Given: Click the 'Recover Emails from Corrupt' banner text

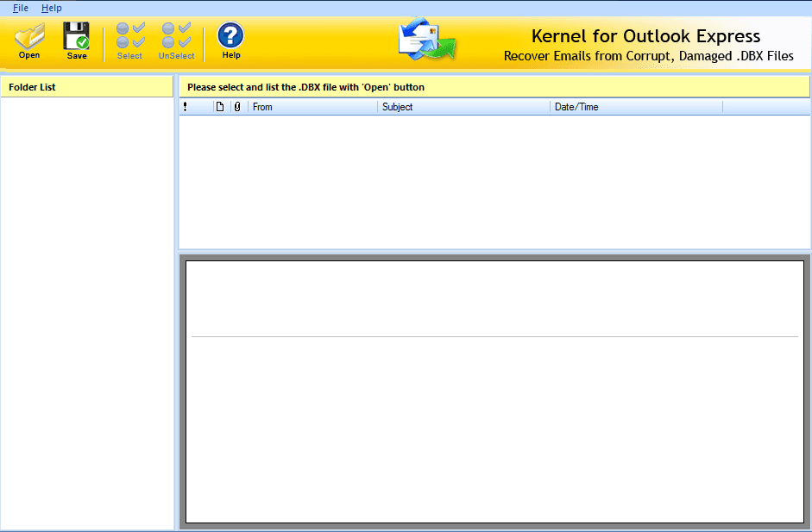Looking at the screenshot, I should 648,56.
